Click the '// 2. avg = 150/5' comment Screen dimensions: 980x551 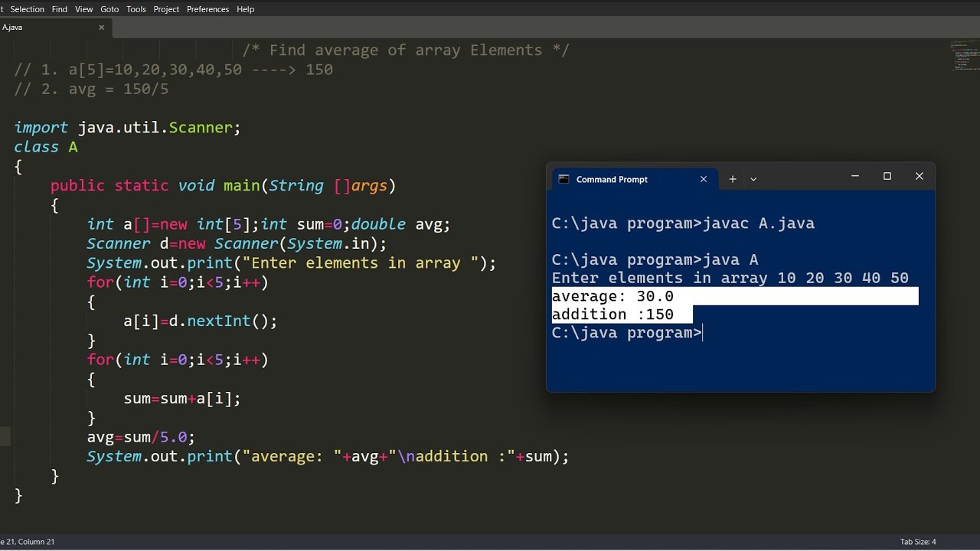click(91, 90)
